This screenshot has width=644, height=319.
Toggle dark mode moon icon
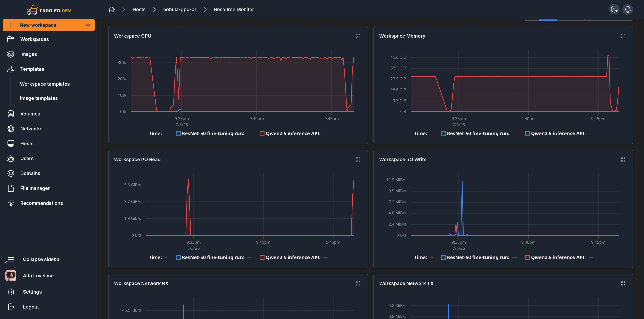click(614, 9)
